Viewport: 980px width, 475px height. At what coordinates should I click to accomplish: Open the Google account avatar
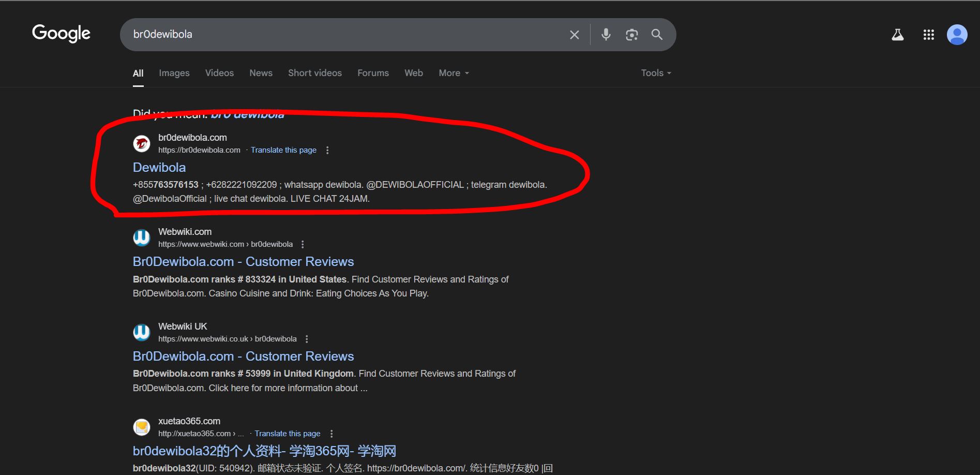tap(957, 35)
